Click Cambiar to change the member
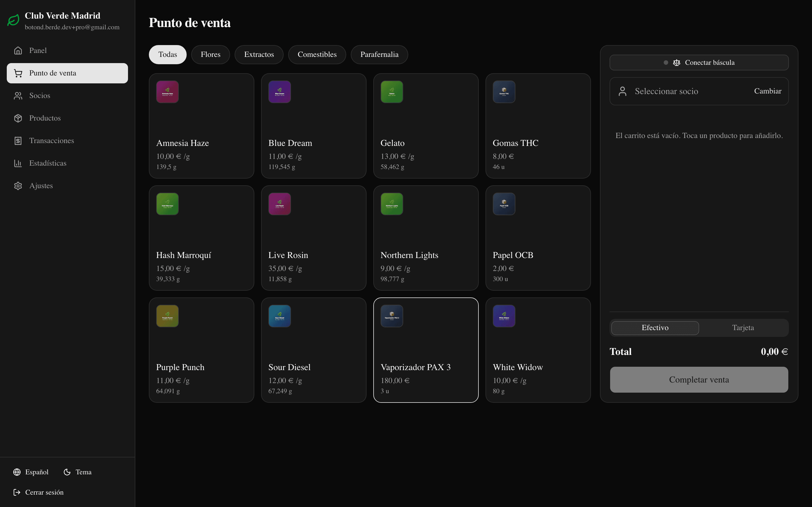The height and width of the screenshot is (507, 812). 768,91
